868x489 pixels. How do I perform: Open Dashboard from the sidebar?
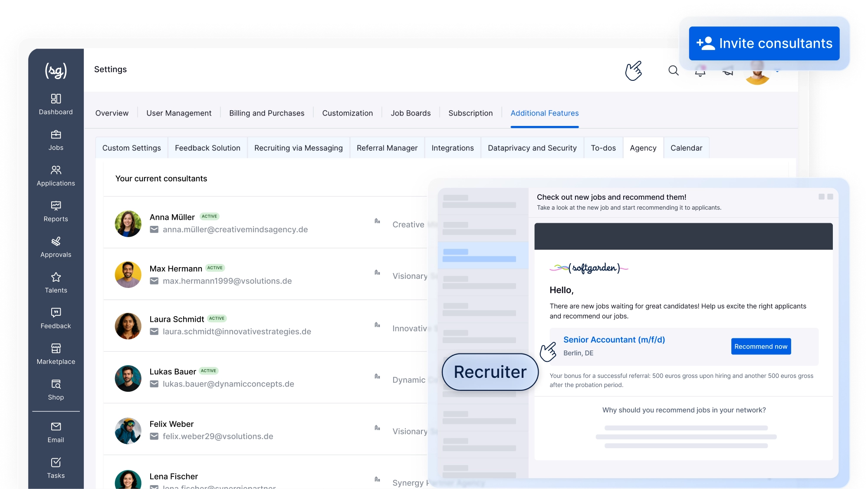56,104
